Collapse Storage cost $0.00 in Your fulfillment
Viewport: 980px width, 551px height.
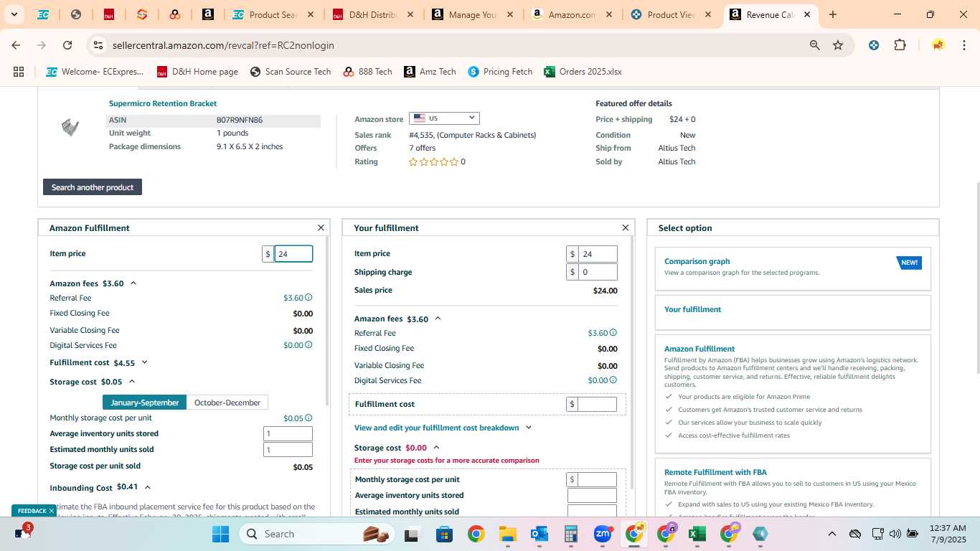(436, 448)
